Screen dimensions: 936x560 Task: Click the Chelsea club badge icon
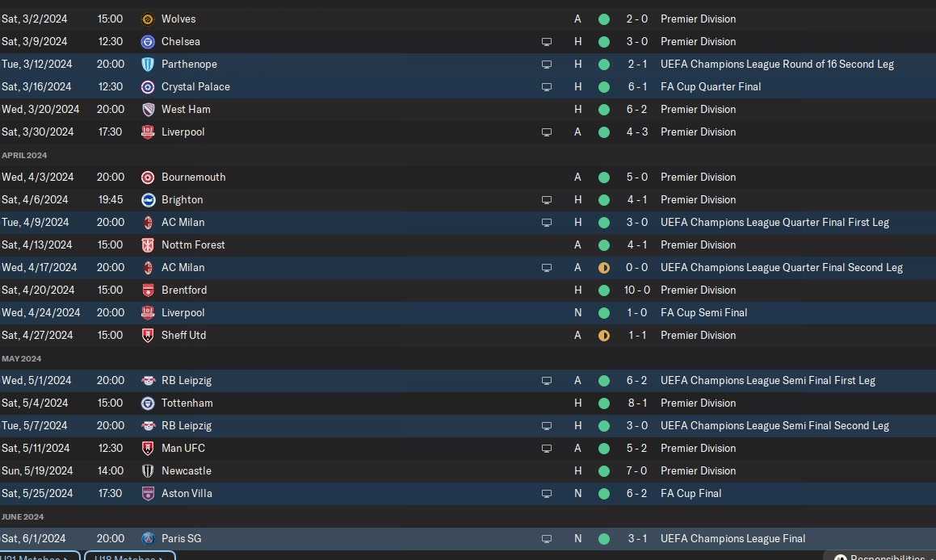tap(147, 41)
